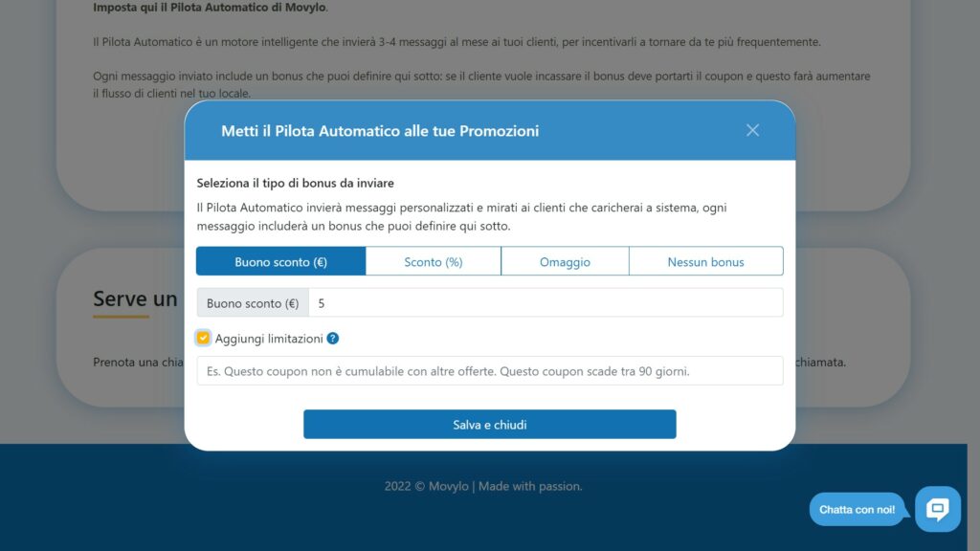This screenshot has width=980, height=551.
Task: Click the 'Chatta con noi!' bubble
Action: (x=857, y=509)
